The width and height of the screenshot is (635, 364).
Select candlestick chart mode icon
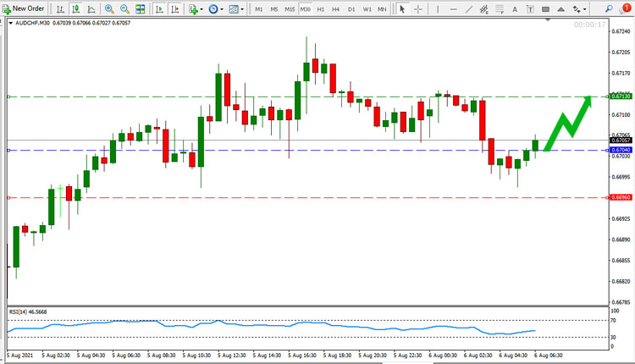click(x=75, y=9)
